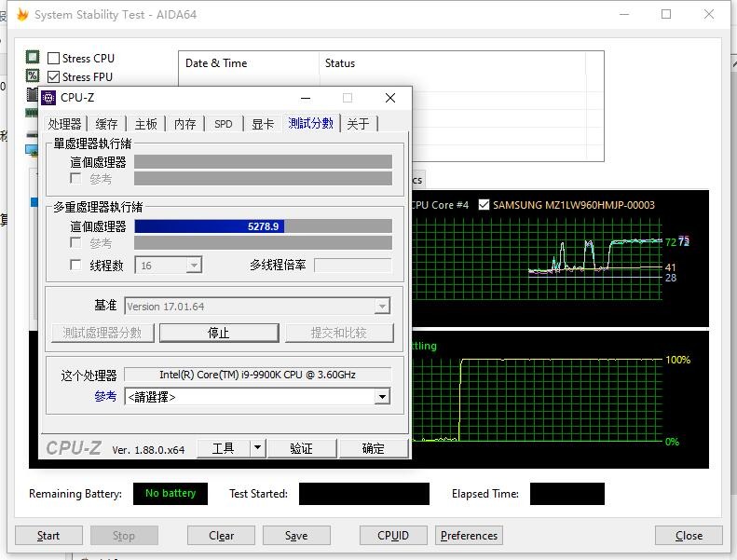
Task: Switch to the 处理器 tab
Action: [x=64, y=124]
